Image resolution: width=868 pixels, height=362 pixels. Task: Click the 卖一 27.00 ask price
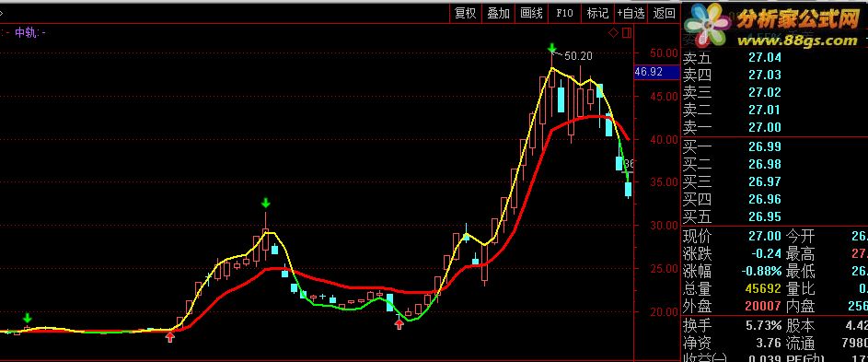point(765,127)
